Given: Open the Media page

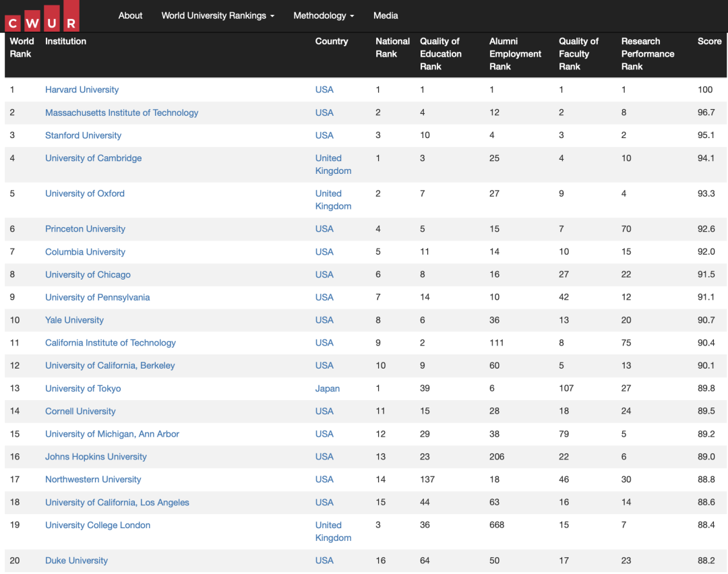Looking at the screenshot, I should tap(386, 15).
